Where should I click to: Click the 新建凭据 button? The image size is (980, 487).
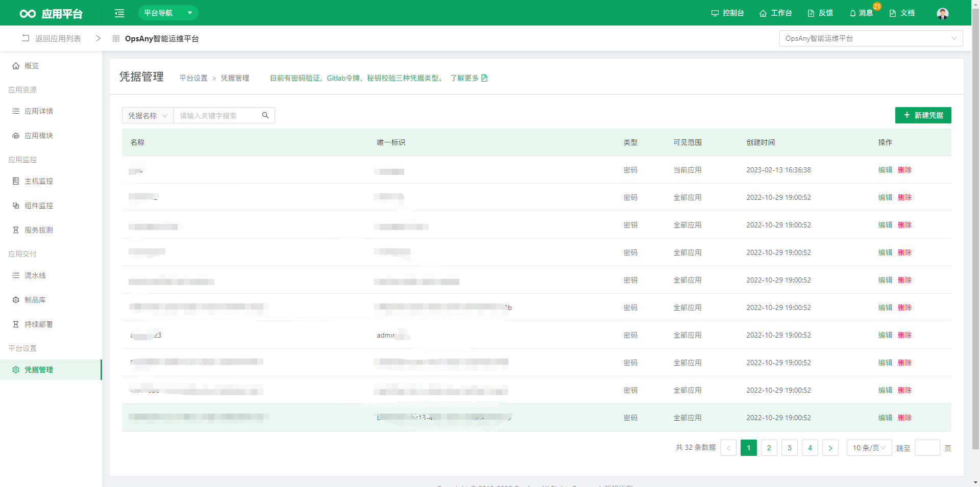click(923, 115)
